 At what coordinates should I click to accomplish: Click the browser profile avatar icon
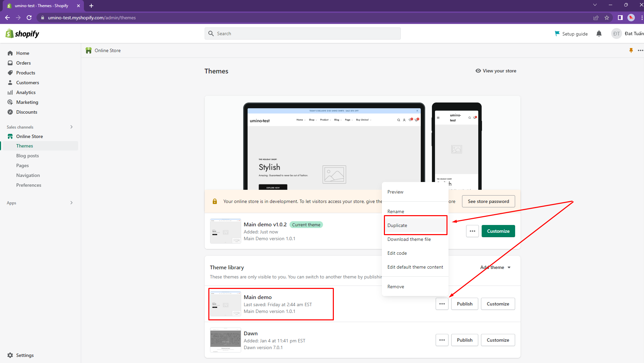point(631,18)
